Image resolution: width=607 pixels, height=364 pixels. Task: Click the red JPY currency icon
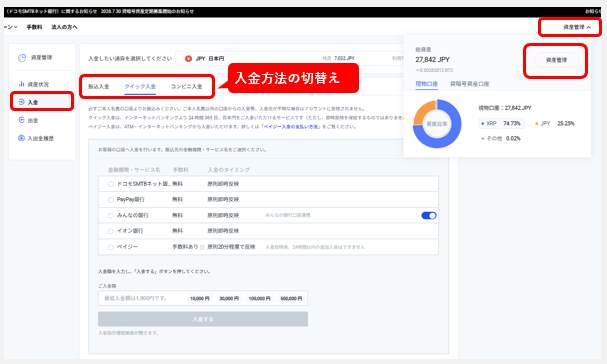point(188,58)
